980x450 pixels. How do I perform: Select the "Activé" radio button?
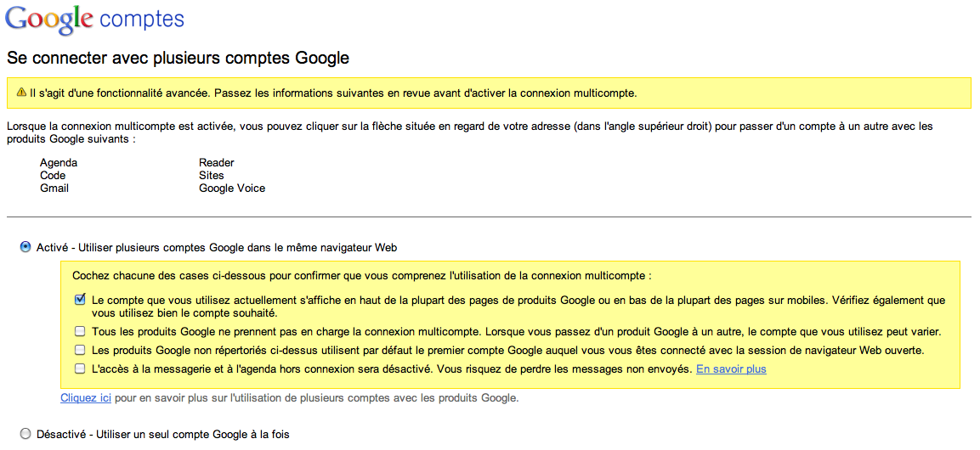pyautogui.click(x=25, y=247)
